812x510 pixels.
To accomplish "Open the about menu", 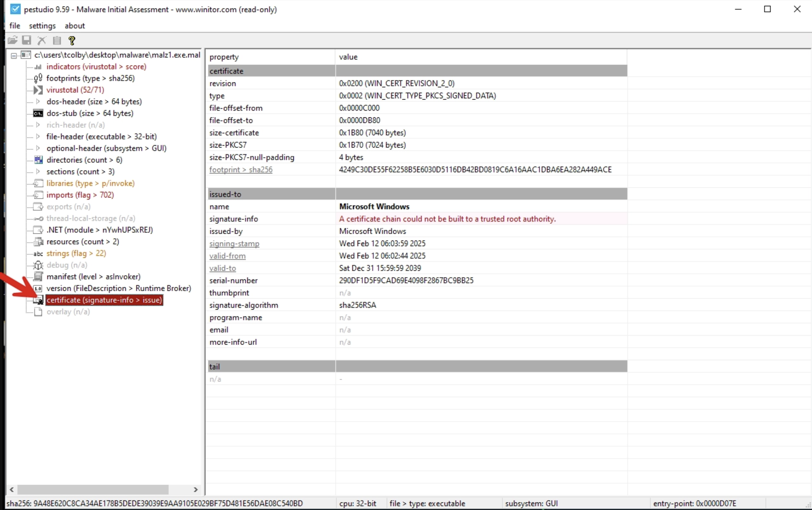I will pos(75,26).
